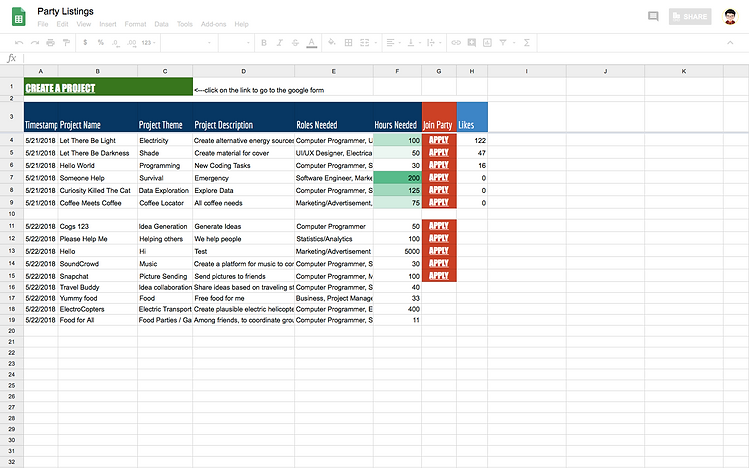Open the Insert menu
The height and width of the screenshot is (468, 749).
(x=107, y=24)
